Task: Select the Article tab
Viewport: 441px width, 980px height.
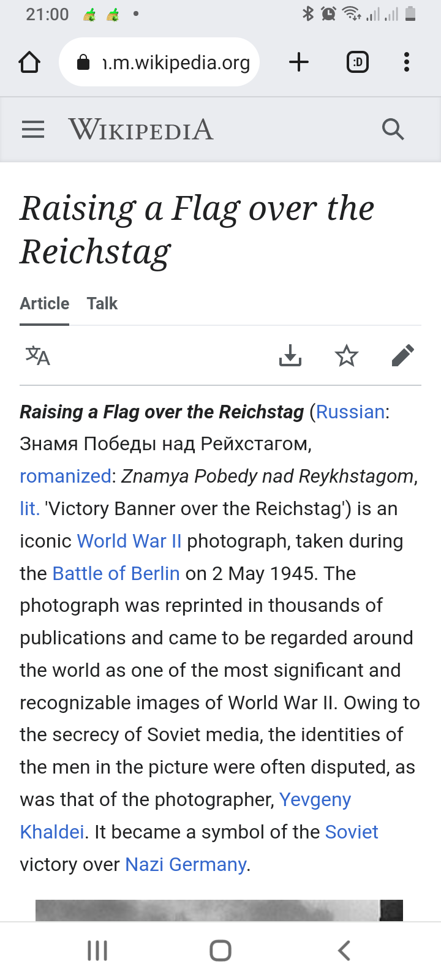Action: 45,304
